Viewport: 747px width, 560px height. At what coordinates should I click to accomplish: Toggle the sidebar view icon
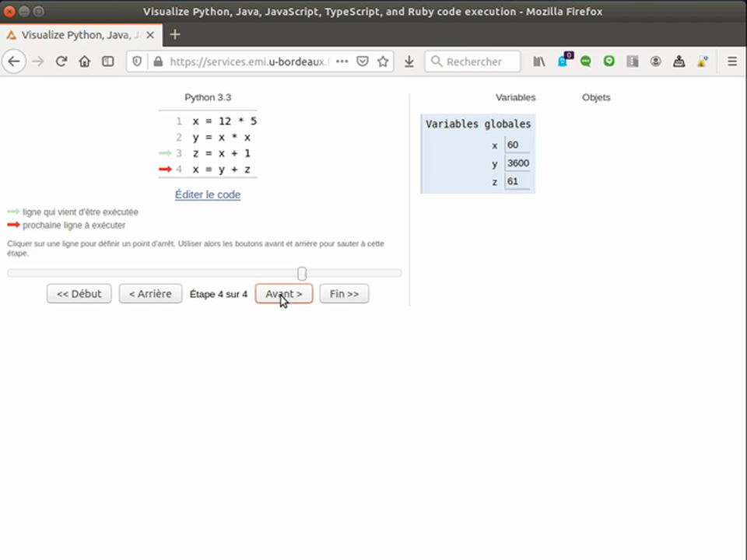click(108, 61)
